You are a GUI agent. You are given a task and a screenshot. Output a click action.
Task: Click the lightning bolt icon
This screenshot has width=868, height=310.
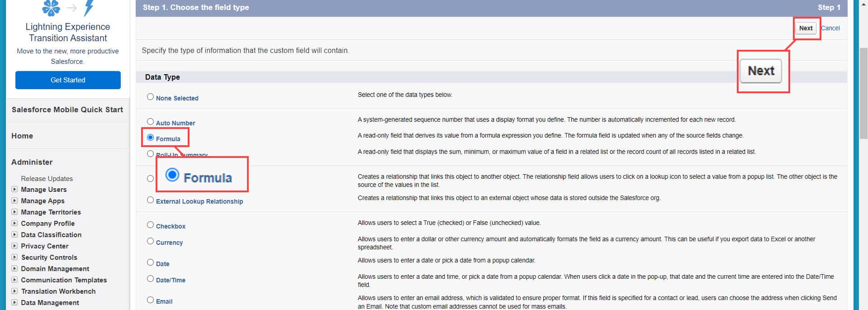89,7
